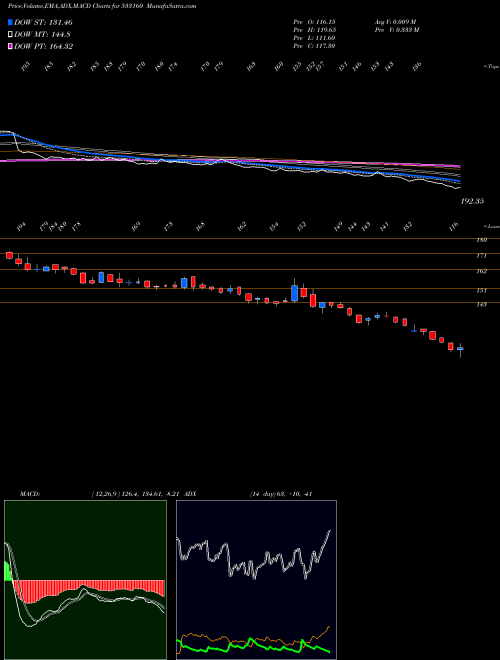The width and height of the screenshot is (500, 660).
Task: Click the 143 price level label
Action: pyautogui.click(x=481, y=304)
